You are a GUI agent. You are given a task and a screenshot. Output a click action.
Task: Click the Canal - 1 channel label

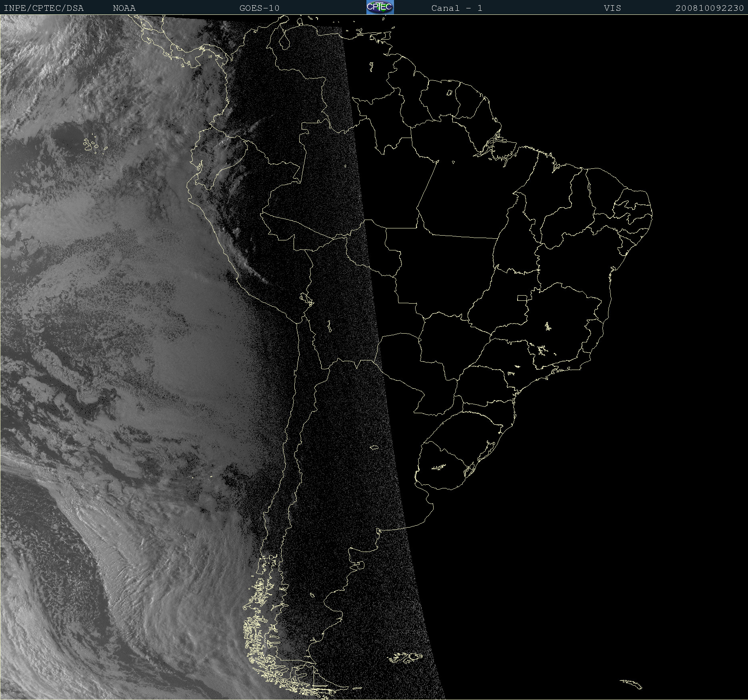pos(457,8)
